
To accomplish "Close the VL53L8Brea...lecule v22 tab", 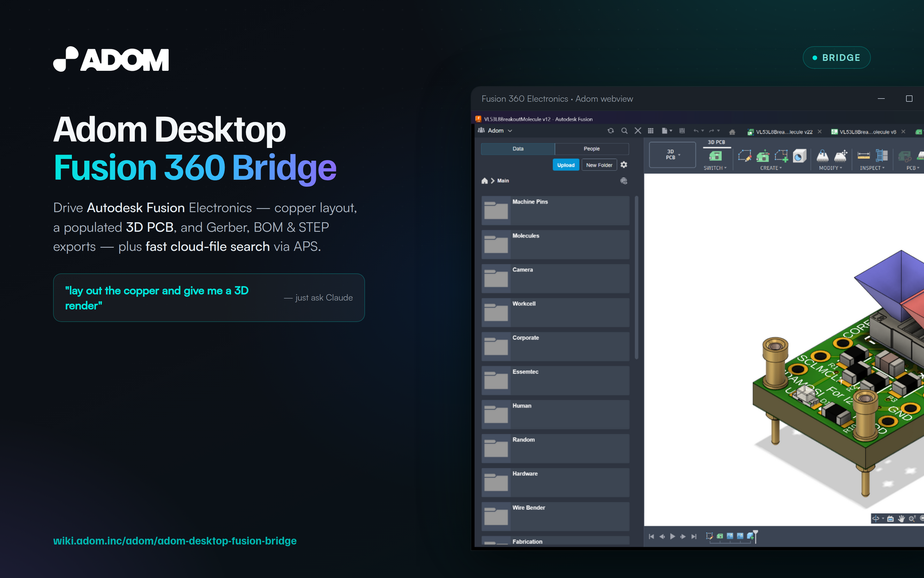I will pos(820,132).
